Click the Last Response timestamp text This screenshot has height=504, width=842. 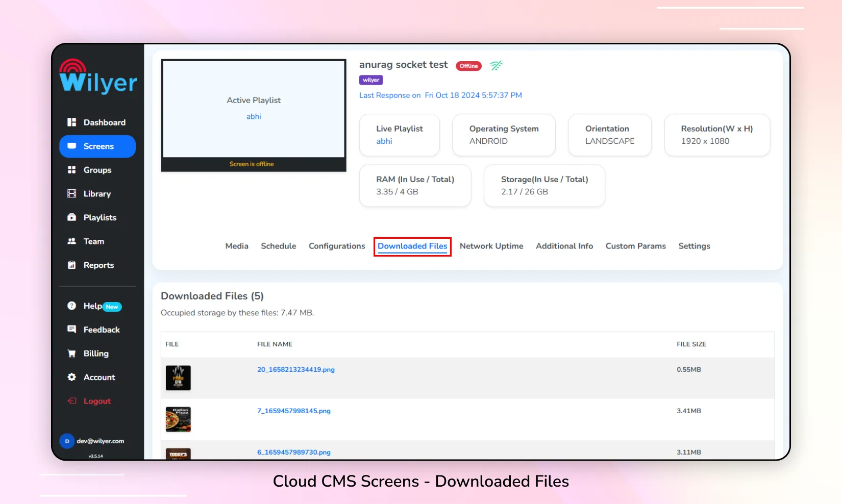click(440, 95)
